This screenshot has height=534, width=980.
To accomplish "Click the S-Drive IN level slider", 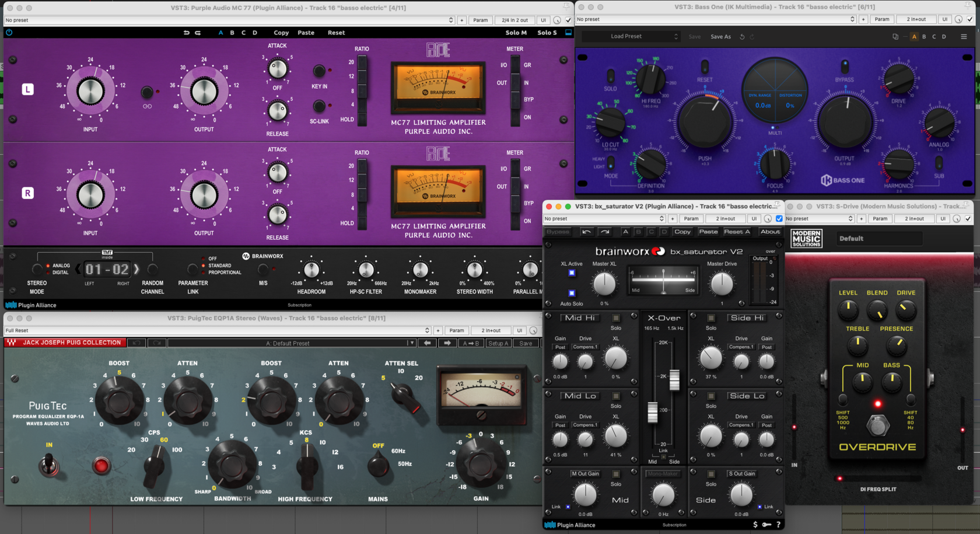I will pyautogui.click(x=794, y=427).
